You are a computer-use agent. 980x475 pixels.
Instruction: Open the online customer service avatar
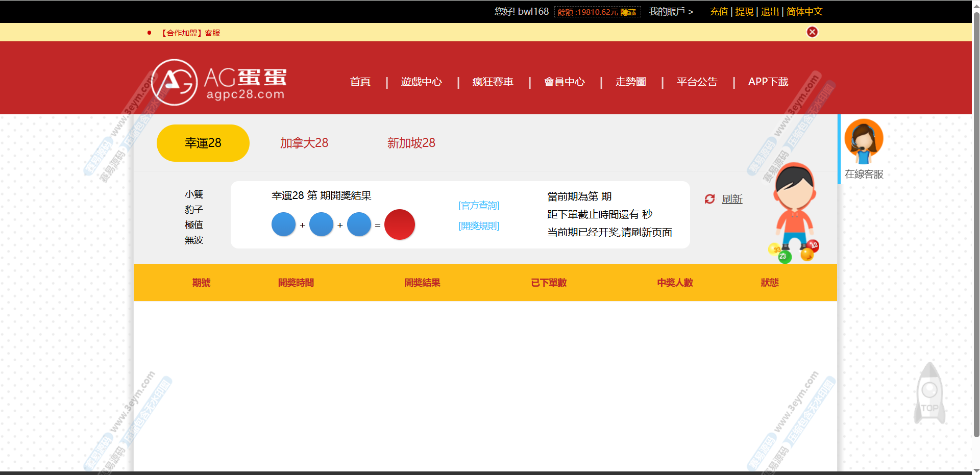click(864, 141)
